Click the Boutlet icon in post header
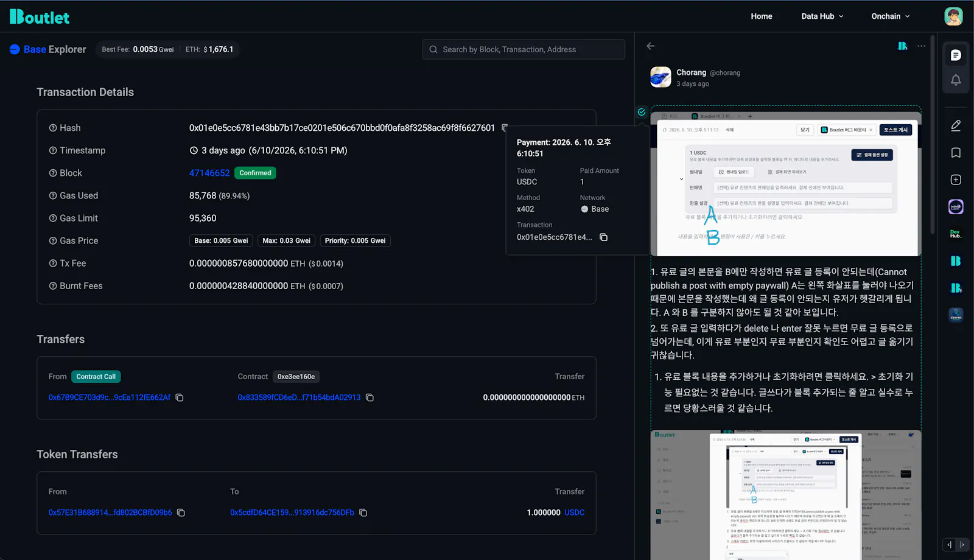 [x=903, y=46]
